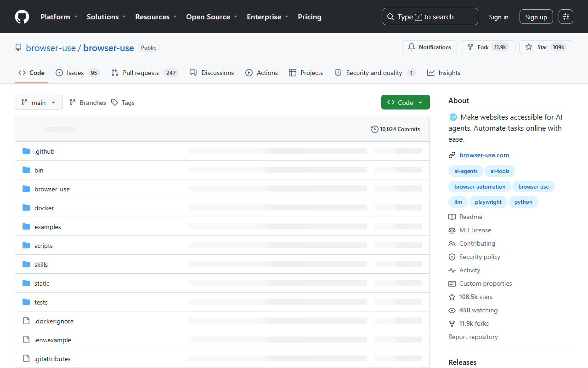Open the appearance settings icon button

pos(566,17)
